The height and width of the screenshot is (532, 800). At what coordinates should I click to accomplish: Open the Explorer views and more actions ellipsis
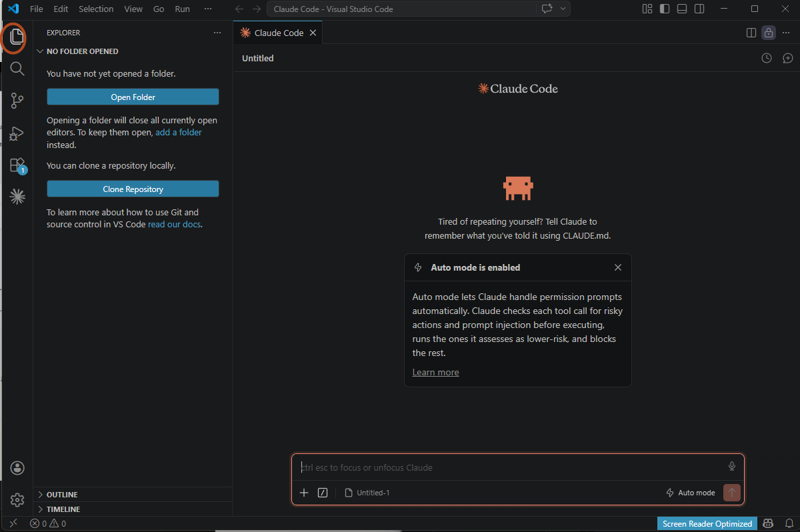(x=217, y=33)
